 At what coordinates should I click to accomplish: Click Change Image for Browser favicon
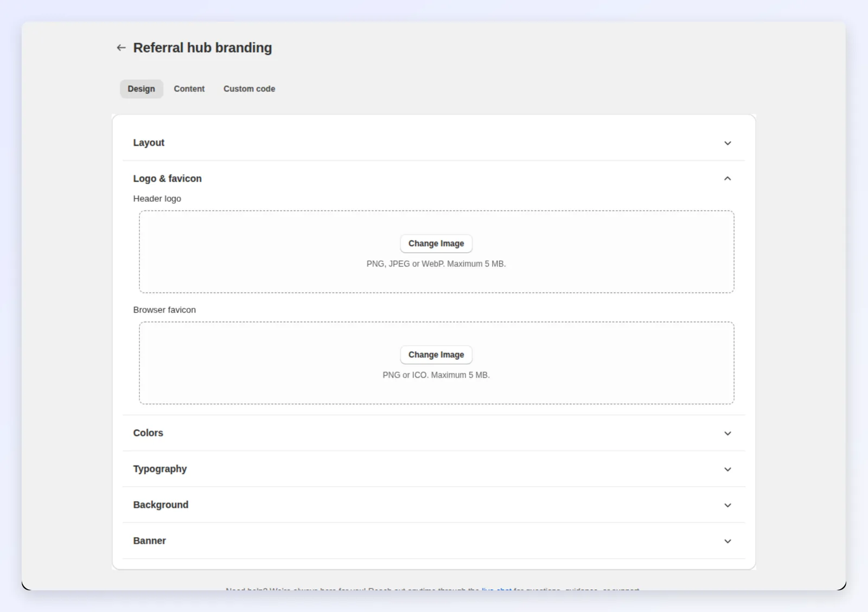pyautogui.click(x=436, y=355)
